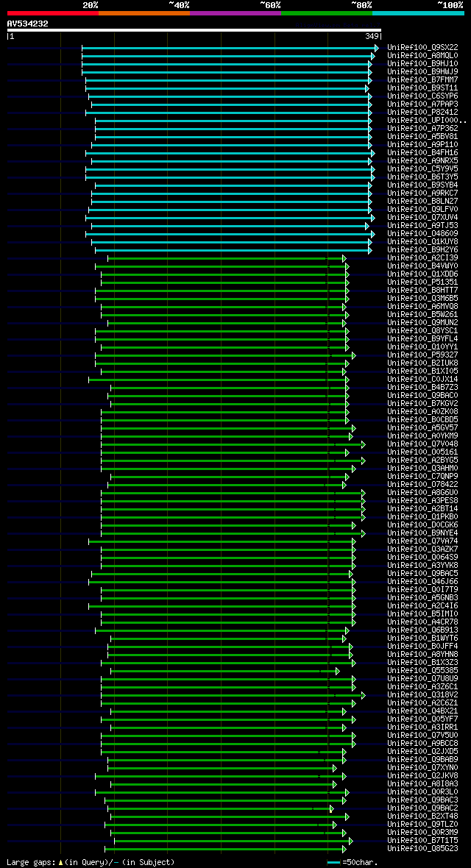Open hit UniRef100_A8MQL0

pyautogui.click(x=422, y=56)
